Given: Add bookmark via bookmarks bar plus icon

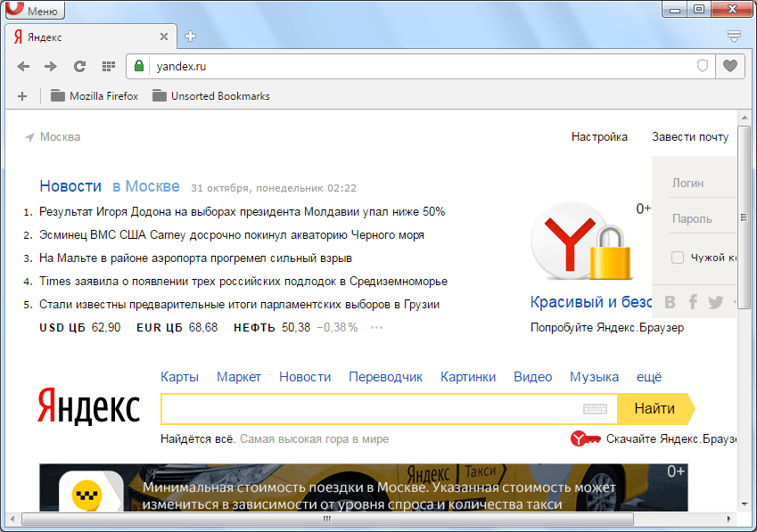Looking at the screenshot, I should (22, 96).
